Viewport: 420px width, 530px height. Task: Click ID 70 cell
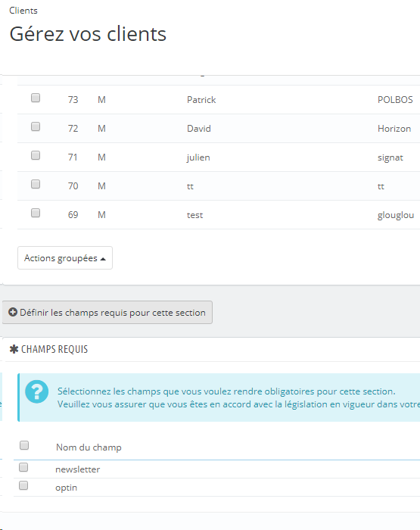73,186
